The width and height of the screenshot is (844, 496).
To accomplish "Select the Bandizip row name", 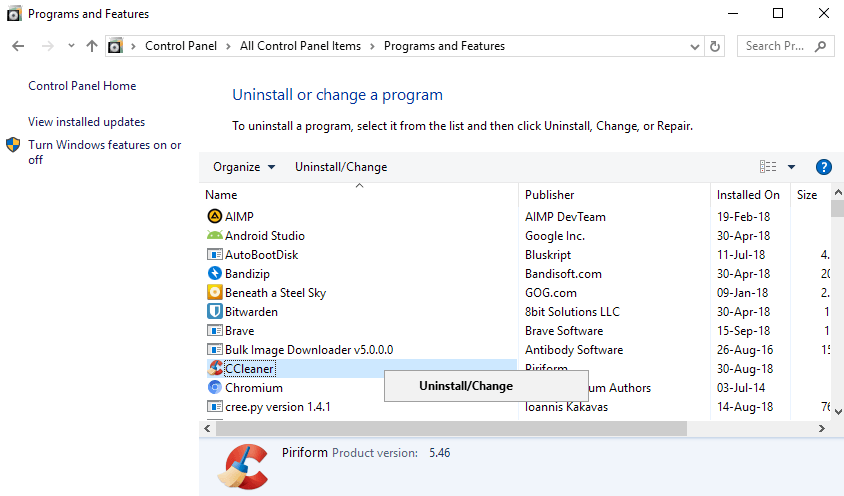I will click(247, 274).
